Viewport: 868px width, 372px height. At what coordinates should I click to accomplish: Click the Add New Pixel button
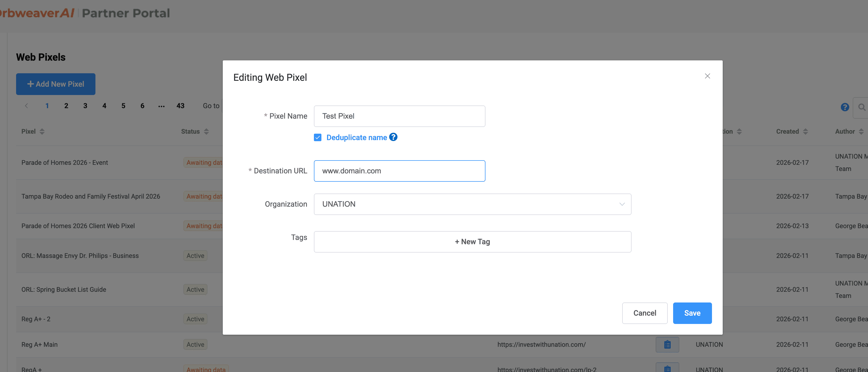(55, 84)
